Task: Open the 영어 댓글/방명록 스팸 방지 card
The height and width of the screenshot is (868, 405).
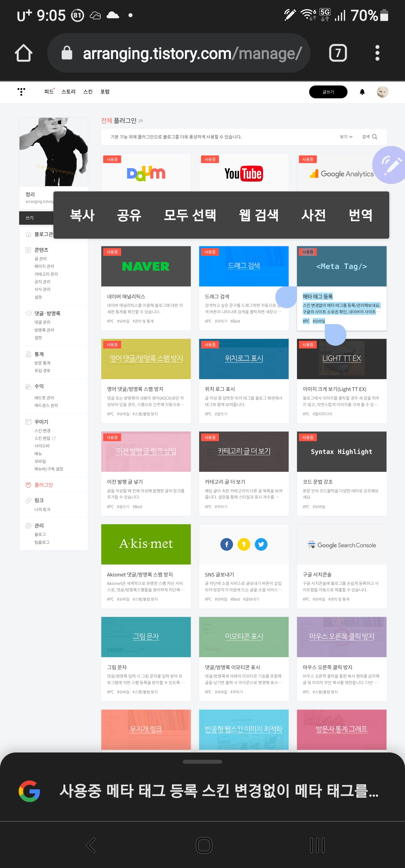Action: tap(146, 381)
